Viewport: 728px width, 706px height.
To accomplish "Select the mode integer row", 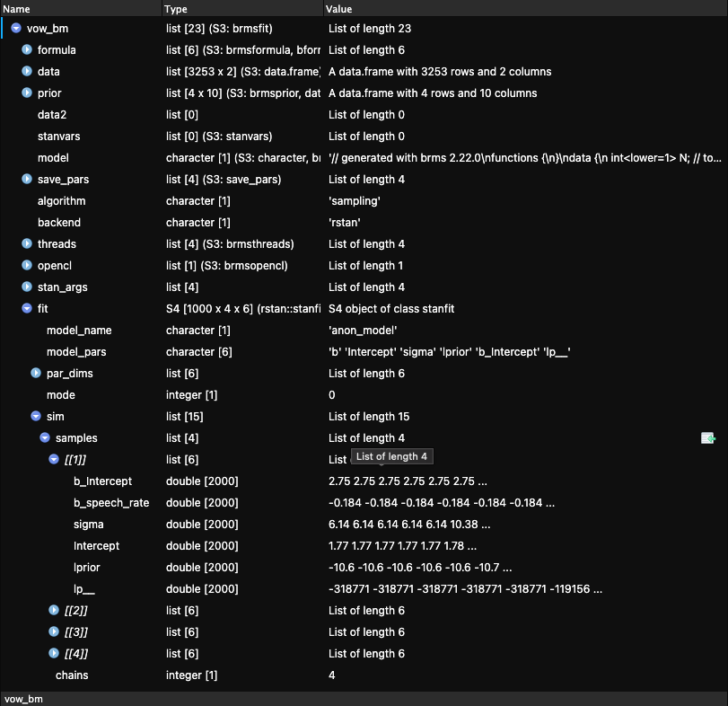I will (364, 395).
